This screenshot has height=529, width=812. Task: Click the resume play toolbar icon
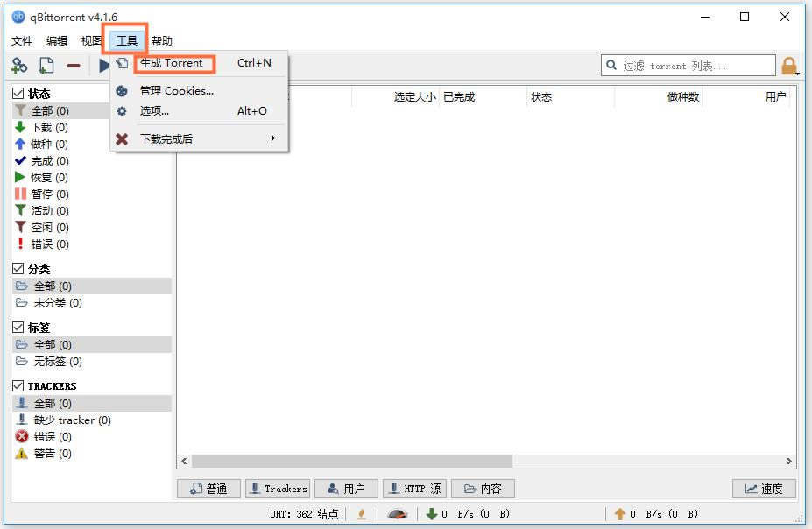[x=104, y=66]
